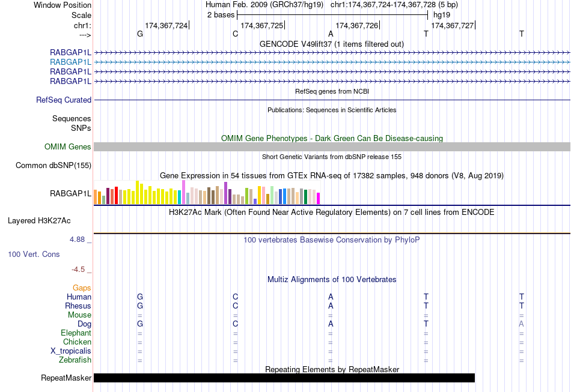Click the Chicken alignment row label
The image size is (571, 392).
(77, 342)
